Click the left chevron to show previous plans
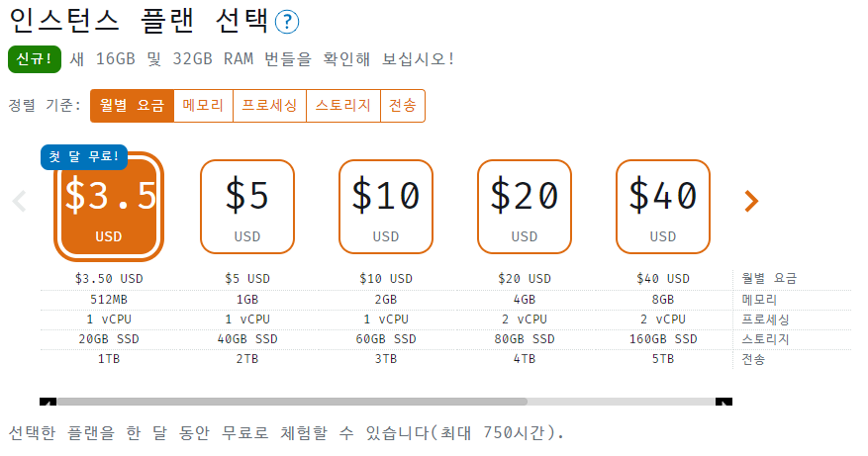This screenshot has width=868, height=456. point(19,201)
